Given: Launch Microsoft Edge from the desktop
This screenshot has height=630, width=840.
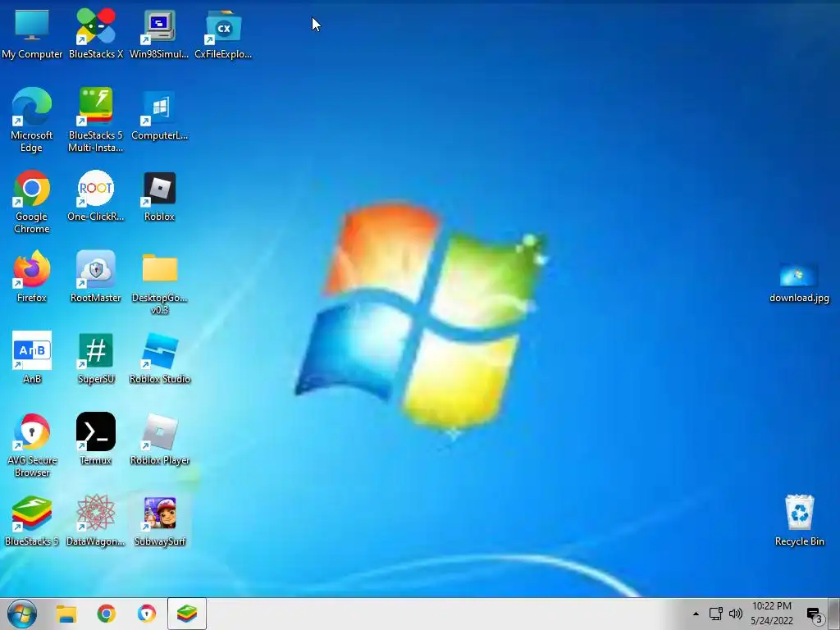Looking at the screenshot, I should [x=32, y=120].
